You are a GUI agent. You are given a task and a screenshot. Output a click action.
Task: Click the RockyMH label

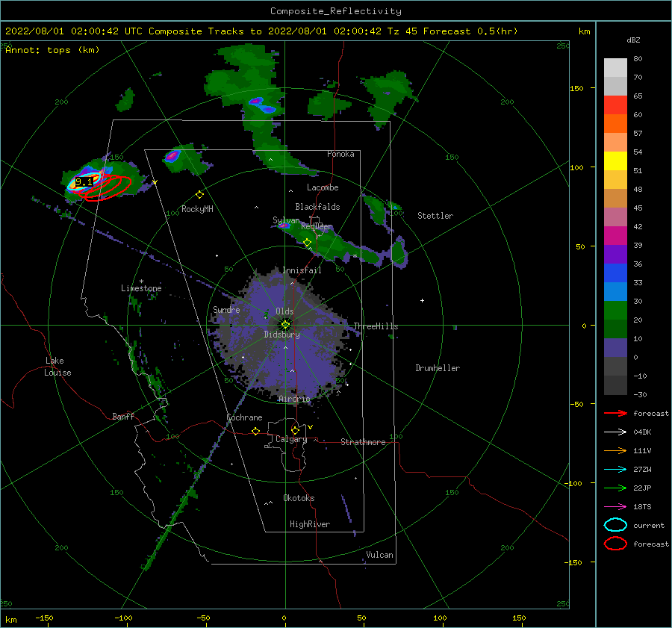pyautogui.click(x=197, y=209)
